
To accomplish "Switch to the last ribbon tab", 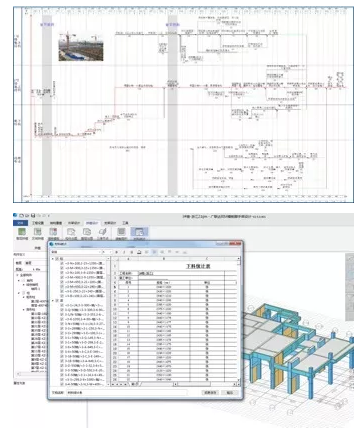I will pos(125,223).
